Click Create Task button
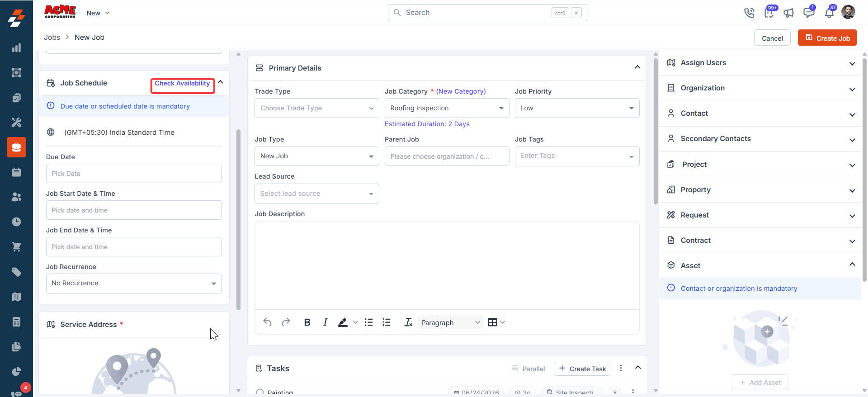This screenshot has height=397, width=868. tap(582, 369)
